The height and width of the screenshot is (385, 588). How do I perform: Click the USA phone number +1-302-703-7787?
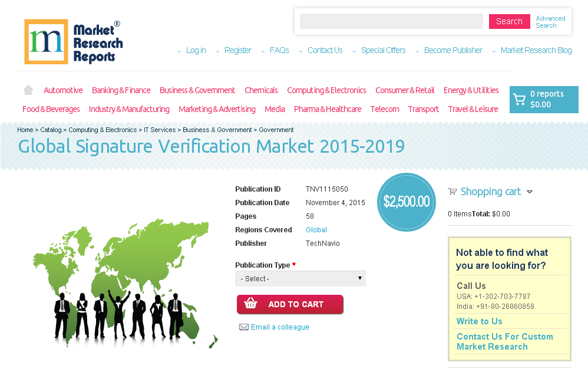pyautogui.click(x=503, y=297)
